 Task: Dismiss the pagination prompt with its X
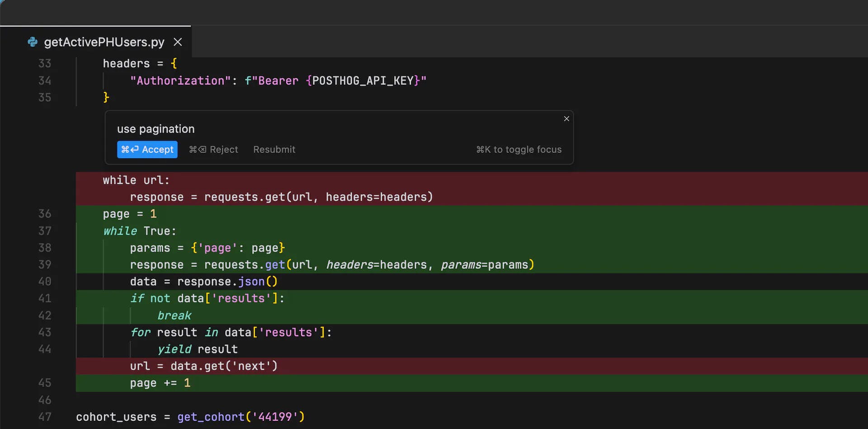[x=566, y=119]
